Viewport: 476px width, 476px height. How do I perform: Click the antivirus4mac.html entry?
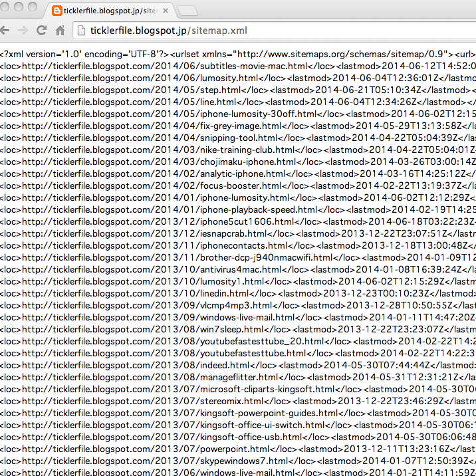pos(238,269)
